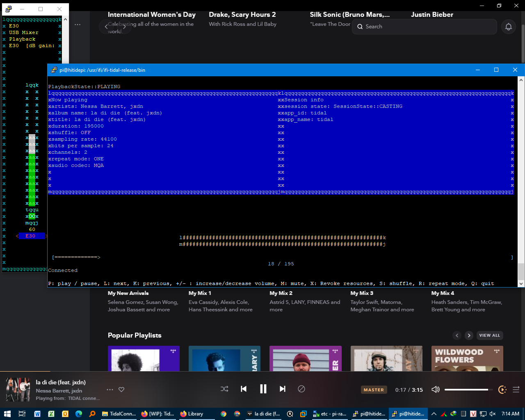Show next Popular Playlists with right chevron
This screenshot has height=420, width=525.
[469, 336]
